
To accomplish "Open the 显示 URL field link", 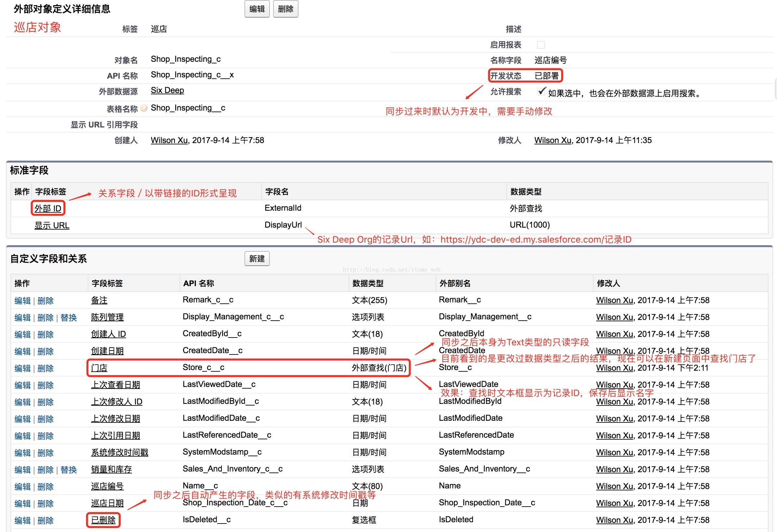I will point(52,226).
